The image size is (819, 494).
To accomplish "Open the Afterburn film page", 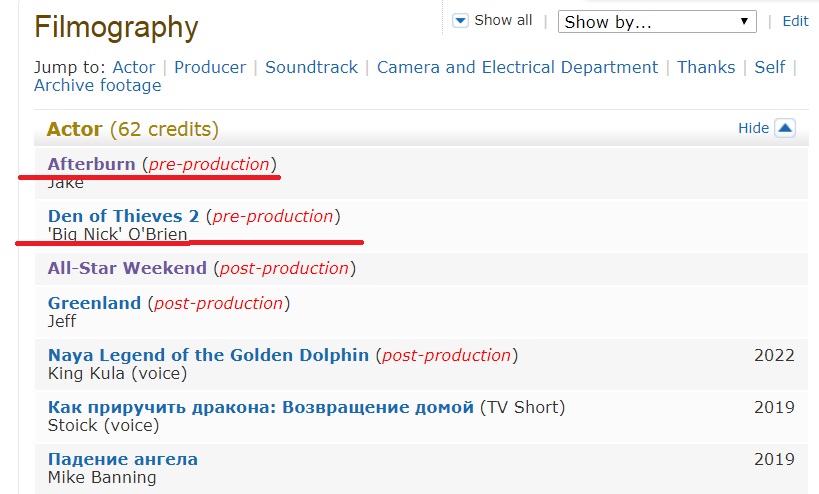I will point(91,164).
